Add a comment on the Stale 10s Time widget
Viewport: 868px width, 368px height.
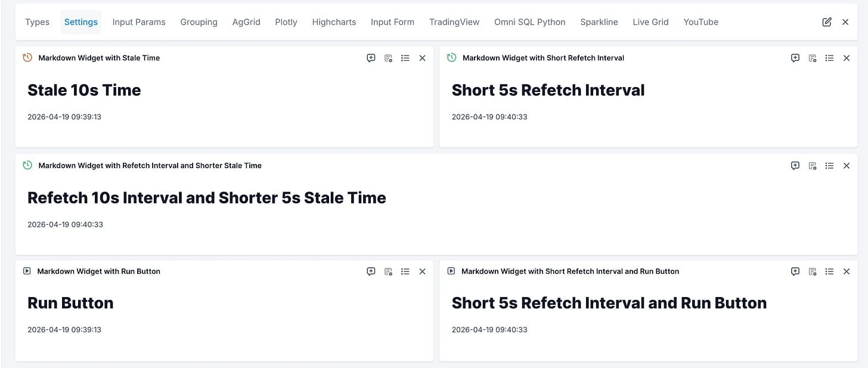coord(371,58)
